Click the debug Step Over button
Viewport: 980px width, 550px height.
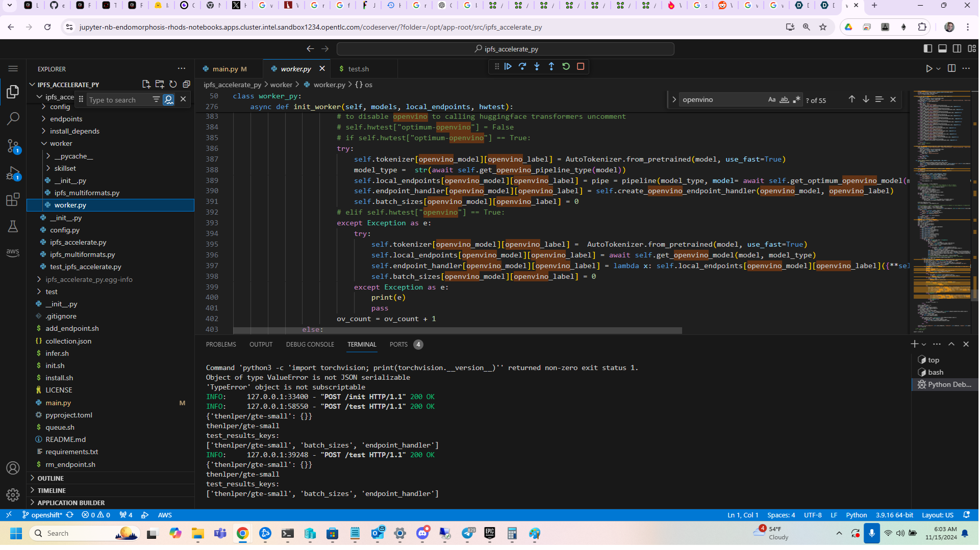[523, 67]
